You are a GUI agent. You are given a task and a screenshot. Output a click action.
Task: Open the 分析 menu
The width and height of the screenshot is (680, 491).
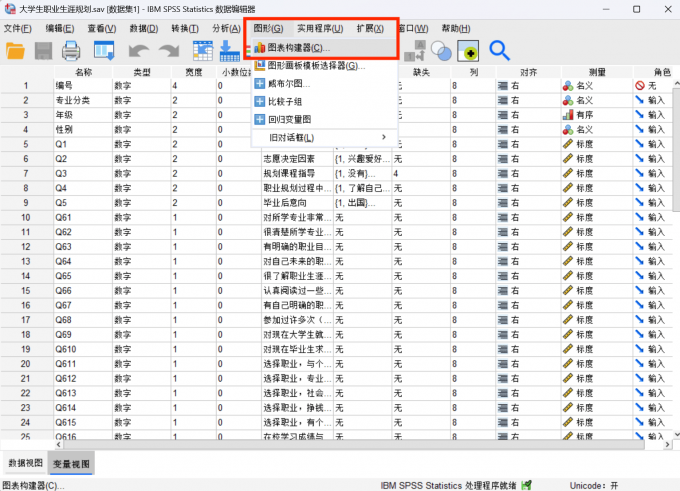pyautogui.click(x=226, y=29)
